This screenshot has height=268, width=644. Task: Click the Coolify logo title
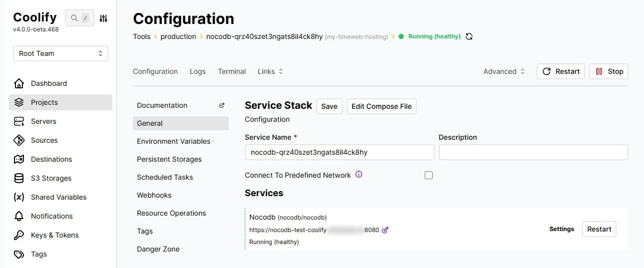click(x=35, y=17)
